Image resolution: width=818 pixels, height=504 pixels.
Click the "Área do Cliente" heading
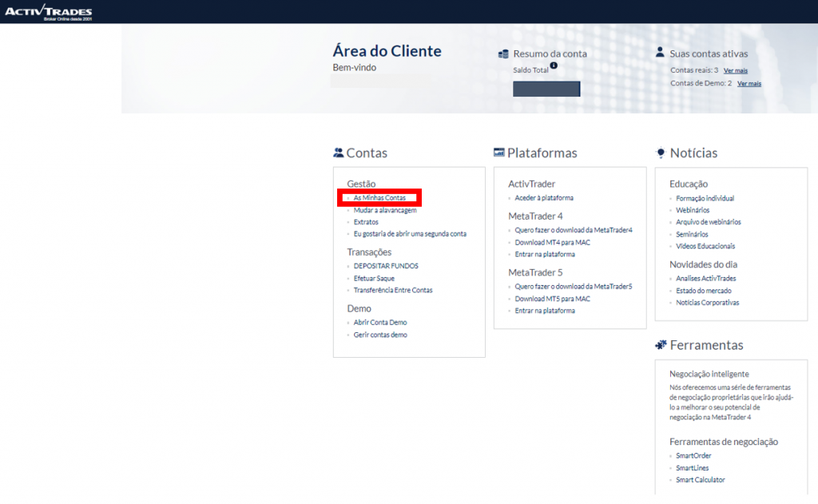387,51
